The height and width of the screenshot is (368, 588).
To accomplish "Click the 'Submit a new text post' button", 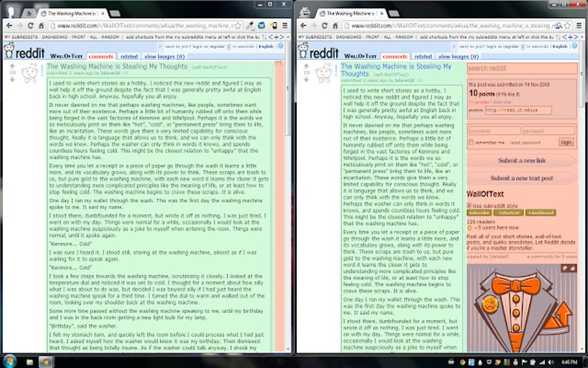I will 522,177.
